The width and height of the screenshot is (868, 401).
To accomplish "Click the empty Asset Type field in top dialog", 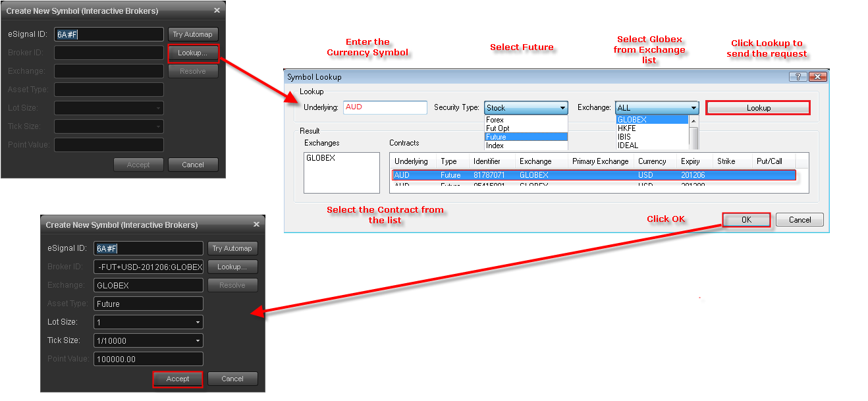I will point(109,90).
